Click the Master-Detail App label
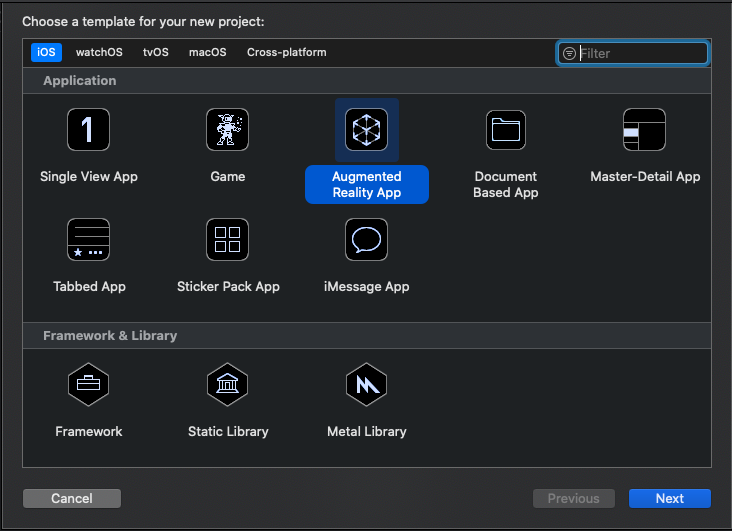This screenshot has height=531, width=732. click(645, 177)
